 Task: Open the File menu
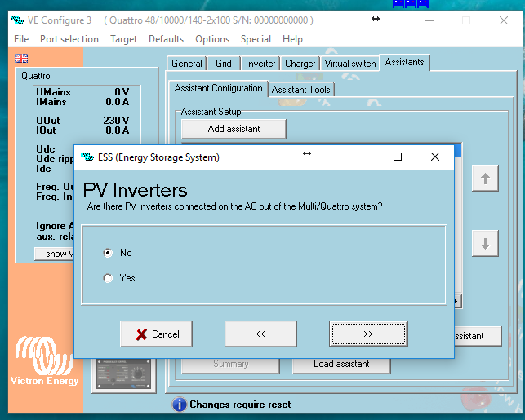[x=21, y=39]
